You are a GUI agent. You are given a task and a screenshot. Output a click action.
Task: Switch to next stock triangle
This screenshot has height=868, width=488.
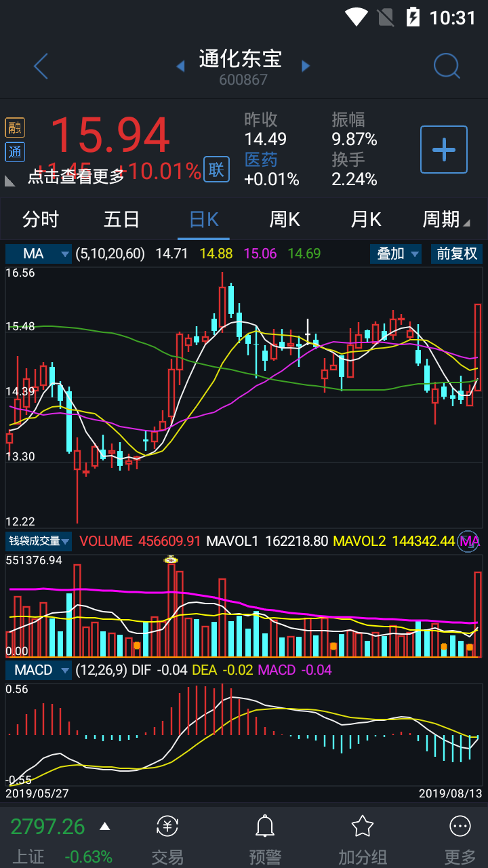coord(306,66)
